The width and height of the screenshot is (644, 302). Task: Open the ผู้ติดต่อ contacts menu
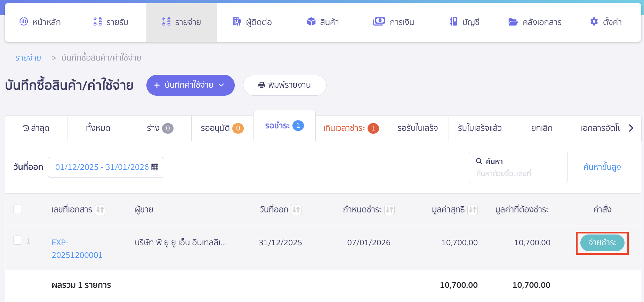pyautogui.click(x=252, y=22)
